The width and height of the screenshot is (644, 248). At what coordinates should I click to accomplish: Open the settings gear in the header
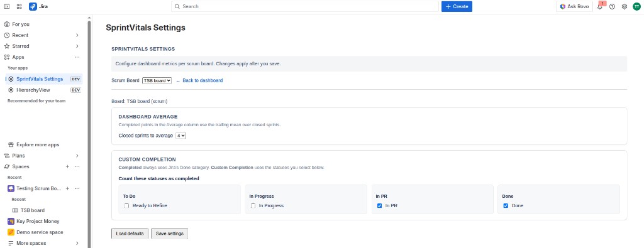pyautogui.click(x=625, y=6)
